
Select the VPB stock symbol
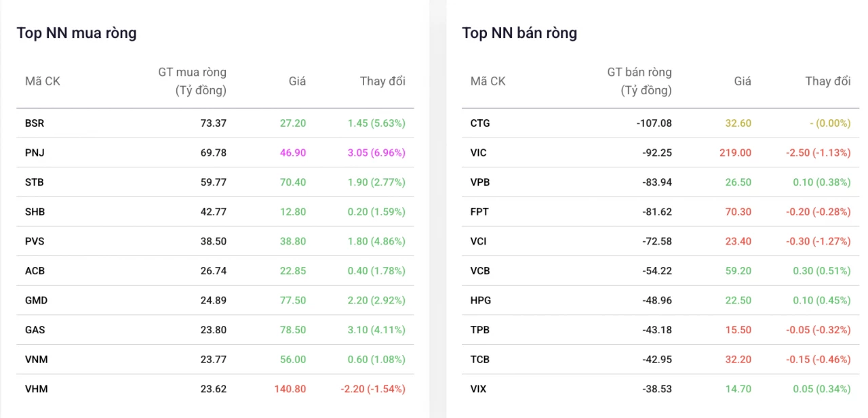[x=480, y=182]
